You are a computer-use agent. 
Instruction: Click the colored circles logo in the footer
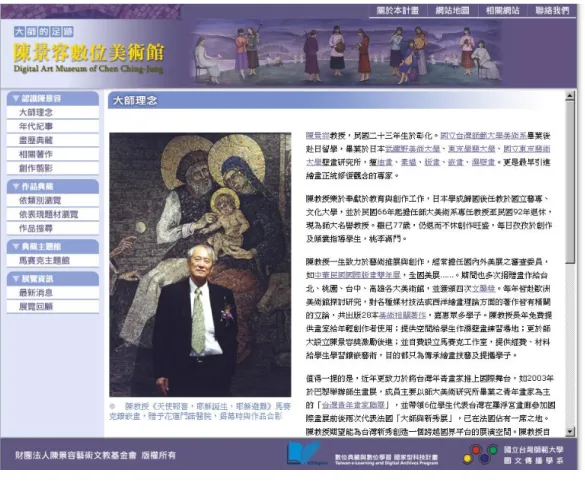pos(481,454)
